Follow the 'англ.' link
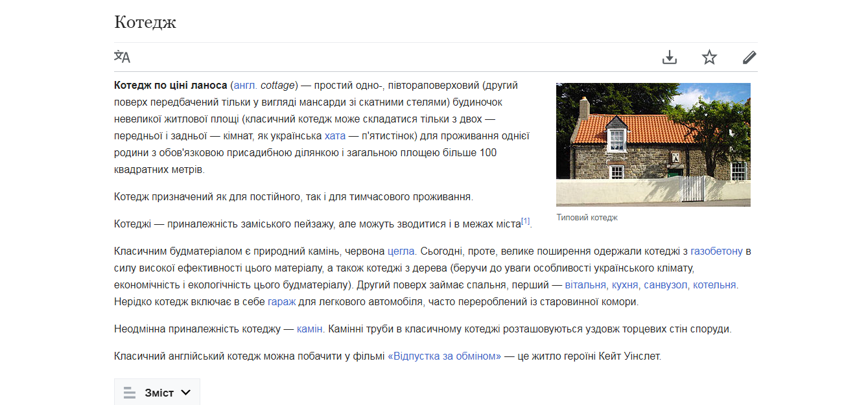Viewport: 868px width, 405px height. [244, 86]
